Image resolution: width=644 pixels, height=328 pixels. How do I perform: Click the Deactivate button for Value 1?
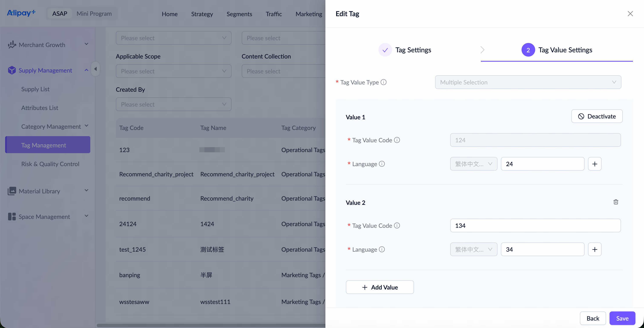(597, 116)
